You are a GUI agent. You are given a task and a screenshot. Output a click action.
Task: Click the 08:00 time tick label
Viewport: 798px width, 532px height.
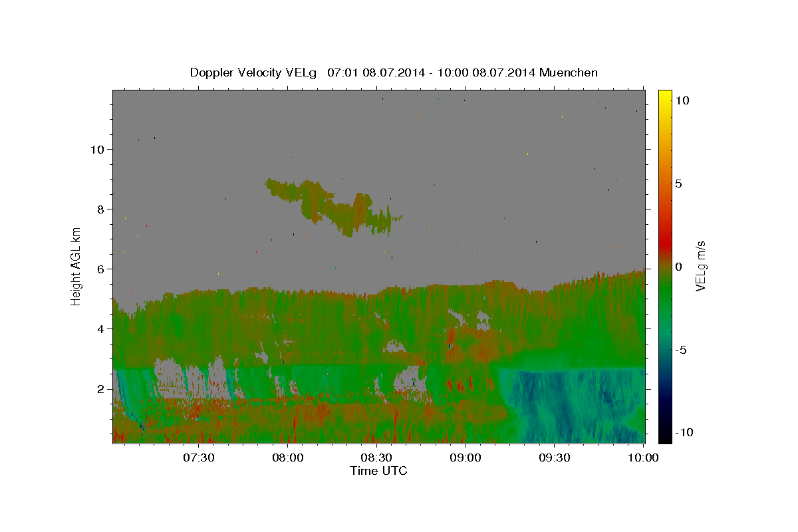[x=288, y=458]
